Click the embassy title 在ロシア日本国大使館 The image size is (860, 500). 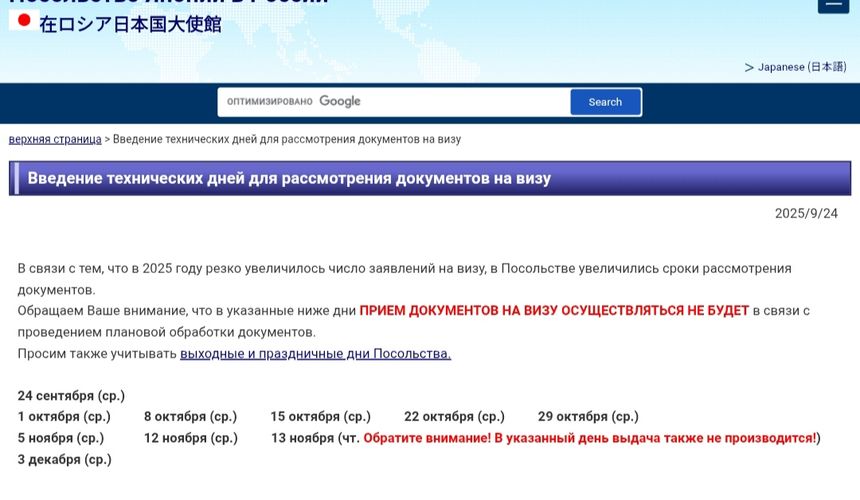tap(131, 25)
